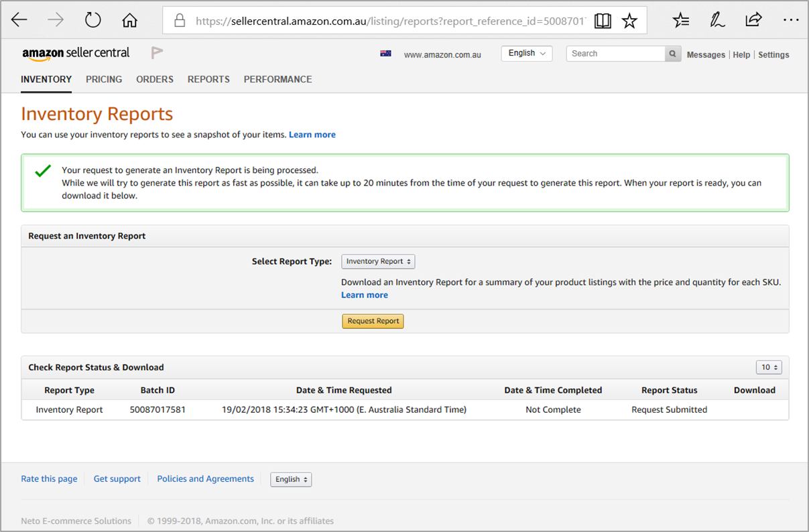This screenshot has height=532, width=809.
Task: Open the Help link
Action: click(741, 55)
